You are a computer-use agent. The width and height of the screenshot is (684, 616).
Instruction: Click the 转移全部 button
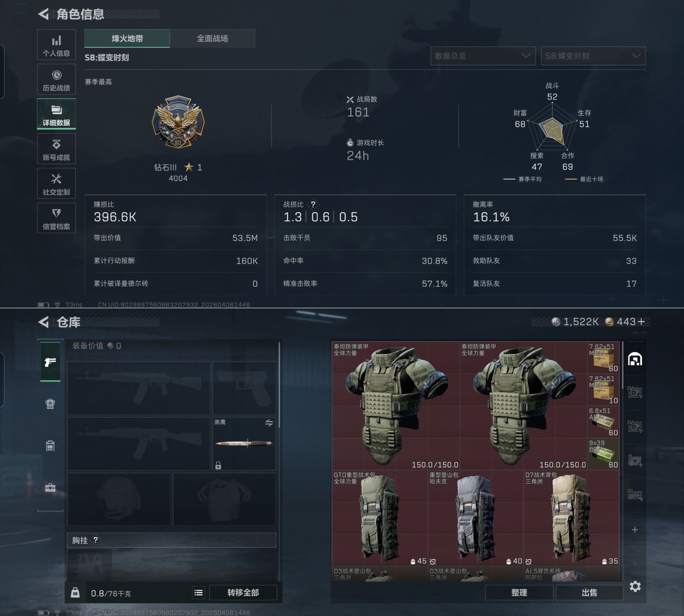click(243, 593)
